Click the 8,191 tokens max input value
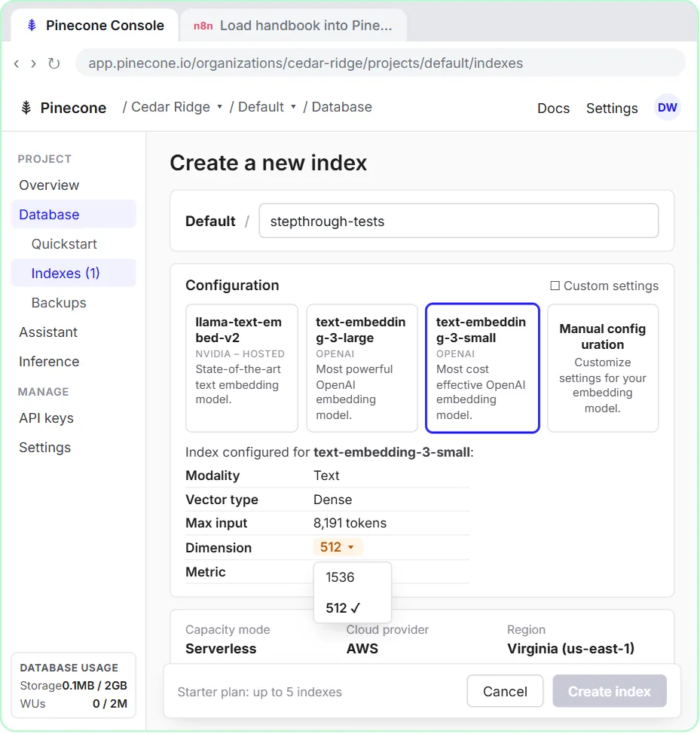 350,523
